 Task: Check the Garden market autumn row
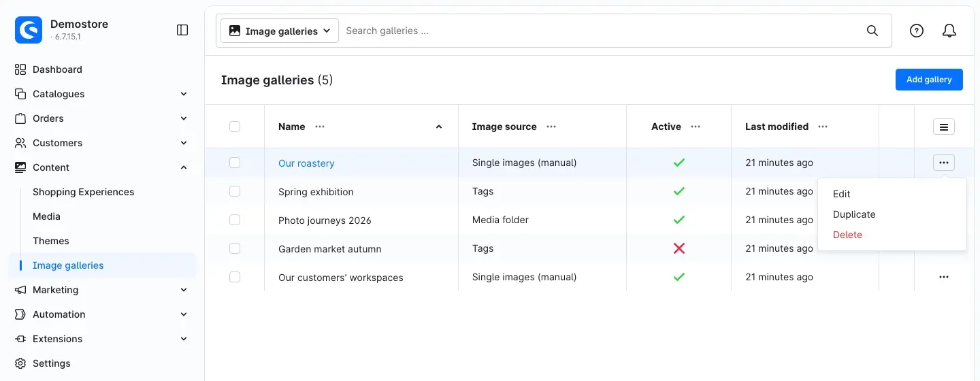[235, 248]
